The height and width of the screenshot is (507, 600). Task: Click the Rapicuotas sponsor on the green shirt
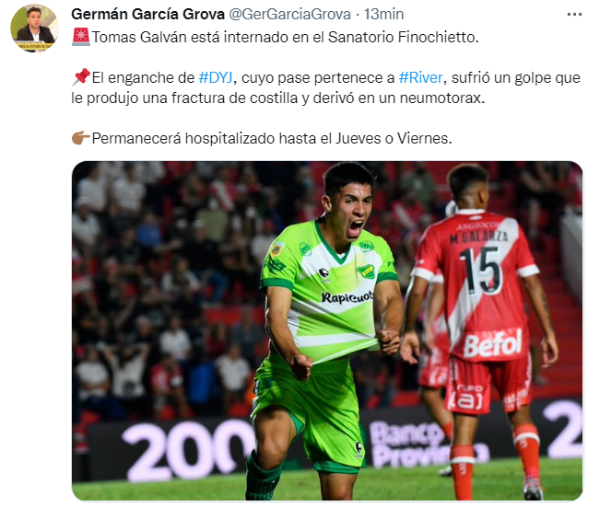tap(347, 297)
